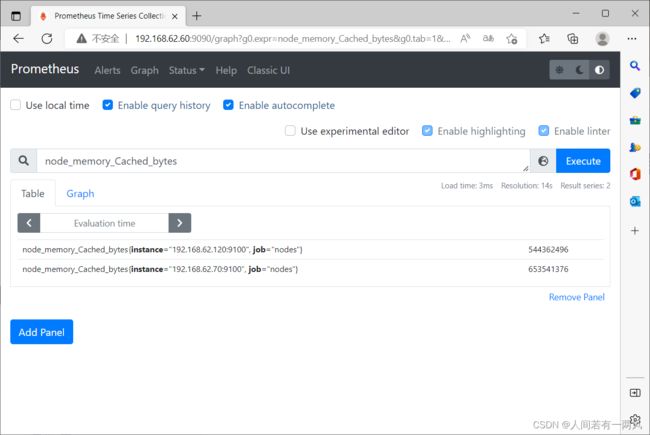Viewport: 650px width, 435px height.
Task: Step evaluation time forward
Action: click(179, 223)
